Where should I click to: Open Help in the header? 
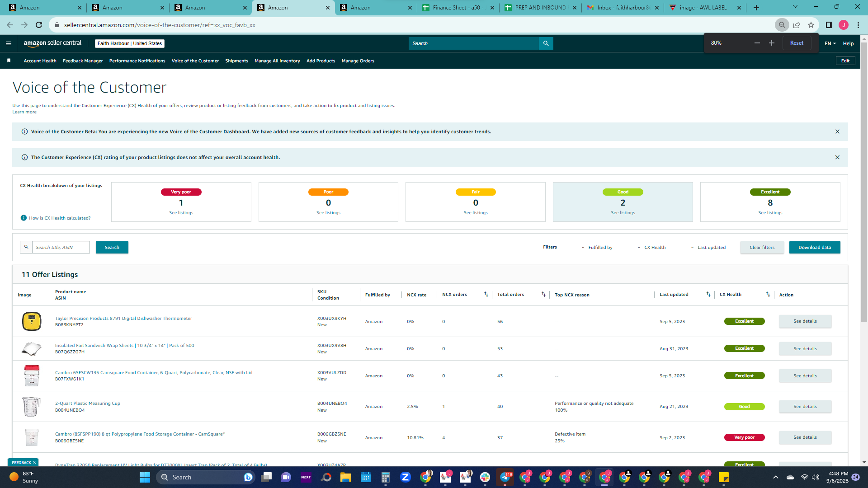tap(848, 43)
